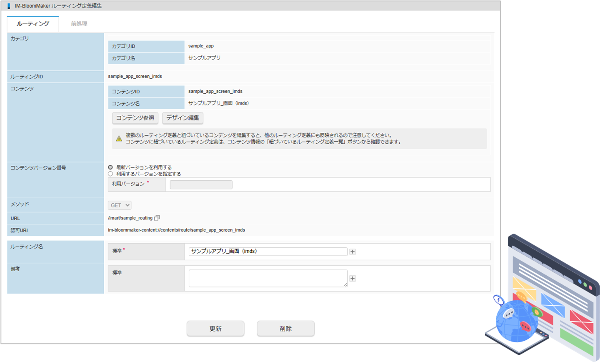Focus the 利用バージョン input field
This screenshot has height=364, width=608.
tap(201, 184)
